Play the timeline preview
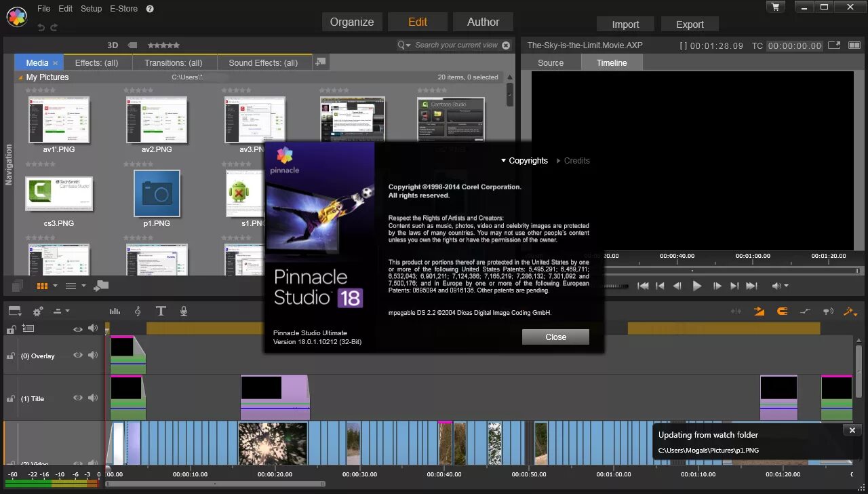This screenshot has width=868, height=494. point(696,286)
